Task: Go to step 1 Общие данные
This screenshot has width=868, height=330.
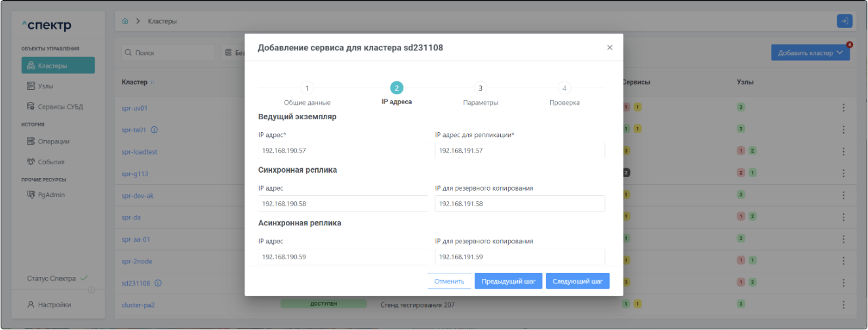Action: 307,88
